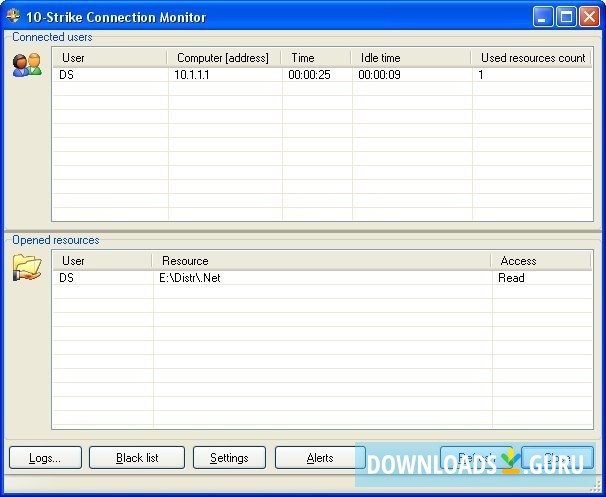Sort by Access column header
This screenshot has height=497, width=606.
click(541, 261)
